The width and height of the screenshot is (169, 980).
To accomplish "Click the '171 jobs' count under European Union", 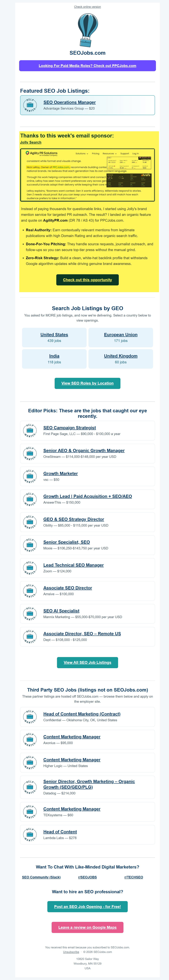I will point(121,341).
